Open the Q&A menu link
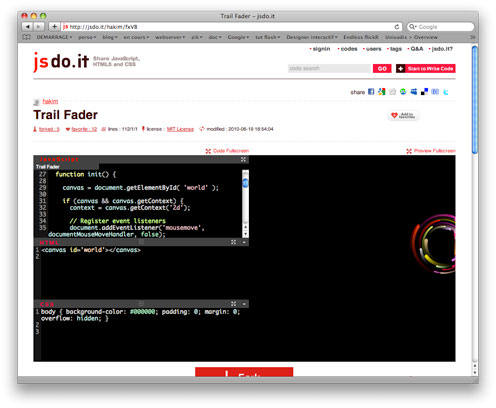The height and width of the screenshot is (408, 496). tap(417, 49)
